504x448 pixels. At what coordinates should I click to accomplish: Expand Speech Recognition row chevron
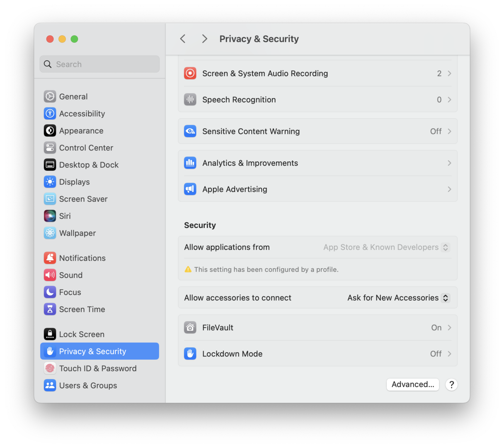pos(449,99)
